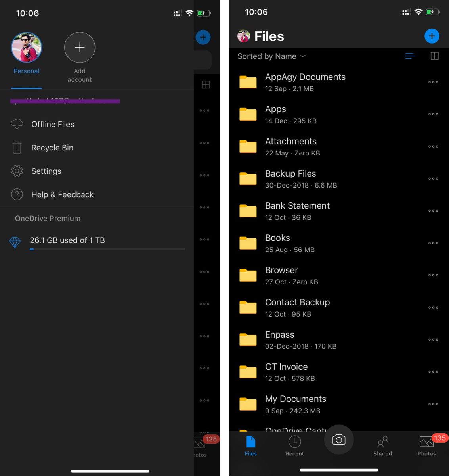Tap the Books folder icon
This screenshot has width=449, height=476.
(248, 243)
